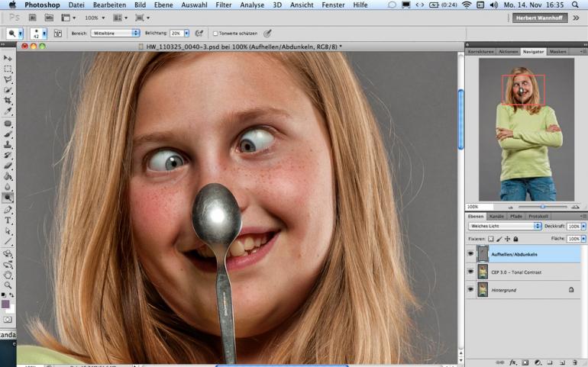Select the Pen tool

click(8, 210)
